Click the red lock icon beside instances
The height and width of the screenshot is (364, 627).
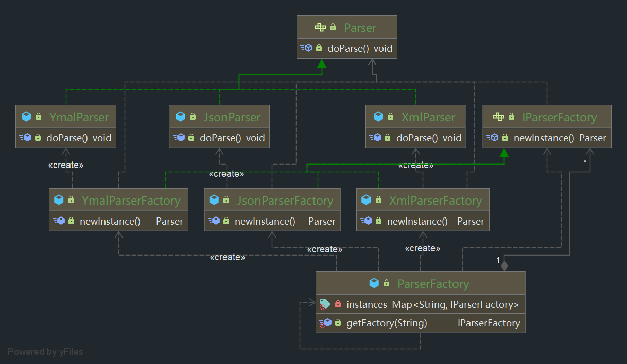point(338,304)
